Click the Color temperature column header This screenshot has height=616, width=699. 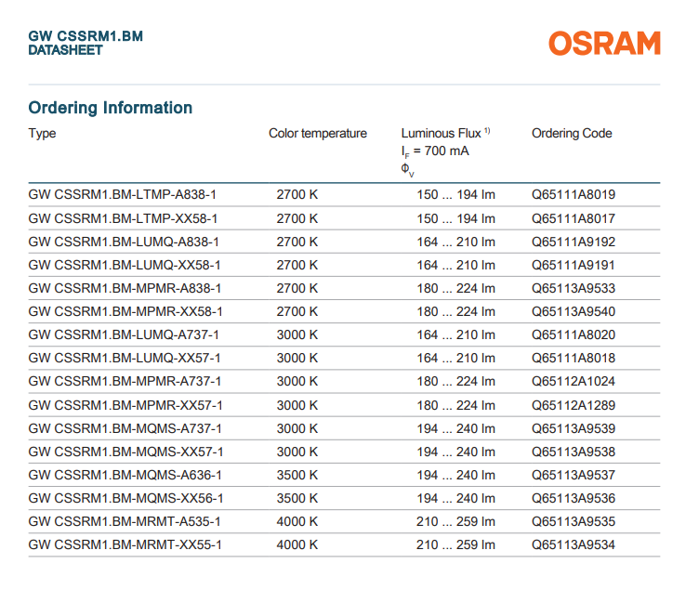click(317, 133)
